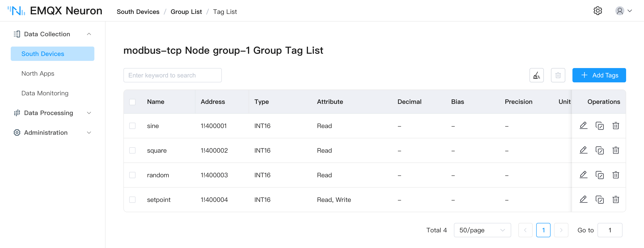Edit the sine tag
Image resolution: width=644 pixels, height=248 pixels.
583,126
